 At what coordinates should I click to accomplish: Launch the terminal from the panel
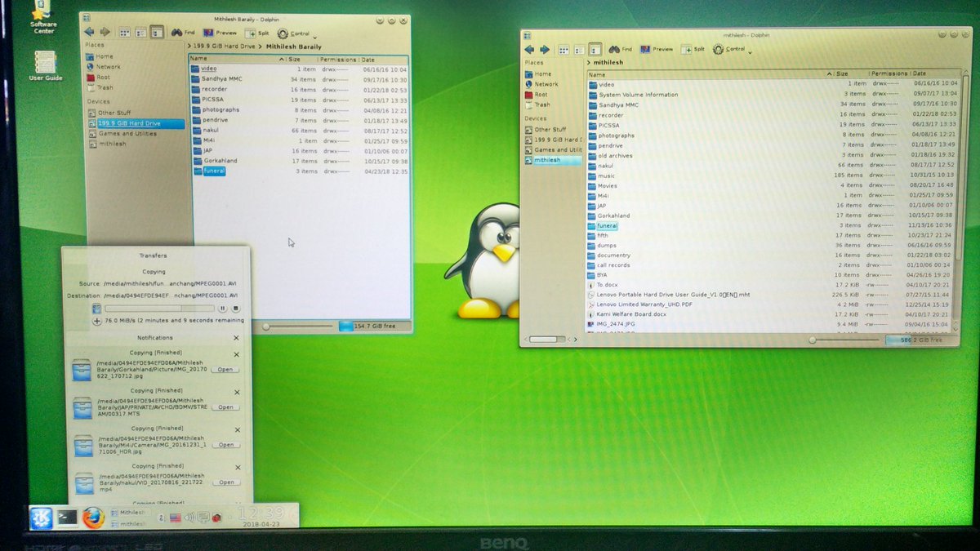click(67, 518)
